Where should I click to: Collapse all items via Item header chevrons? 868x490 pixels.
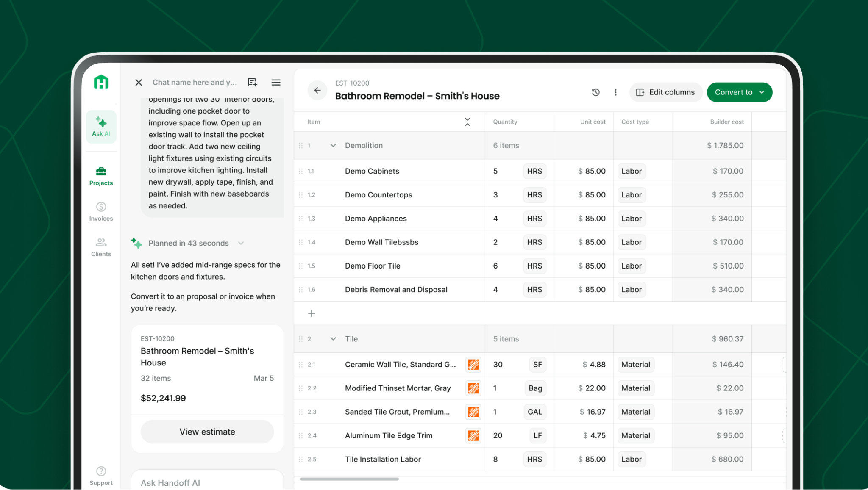point(467,122)
